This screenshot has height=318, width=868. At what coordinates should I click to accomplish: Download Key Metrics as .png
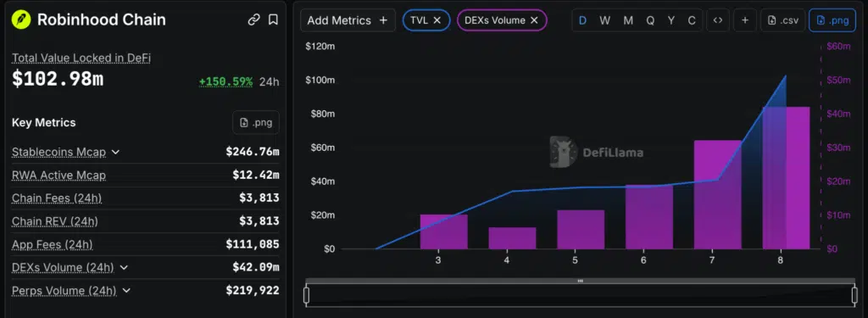click(x=256, y=122)
